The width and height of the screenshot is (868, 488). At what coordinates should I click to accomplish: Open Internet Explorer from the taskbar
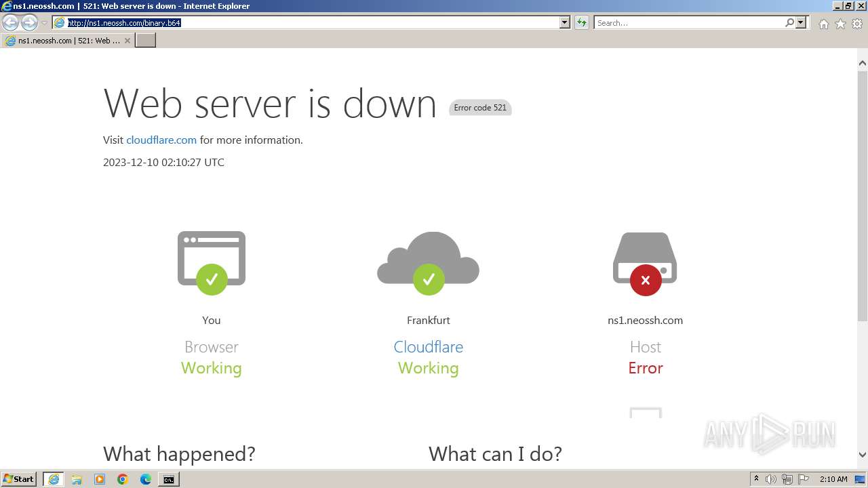54,479
